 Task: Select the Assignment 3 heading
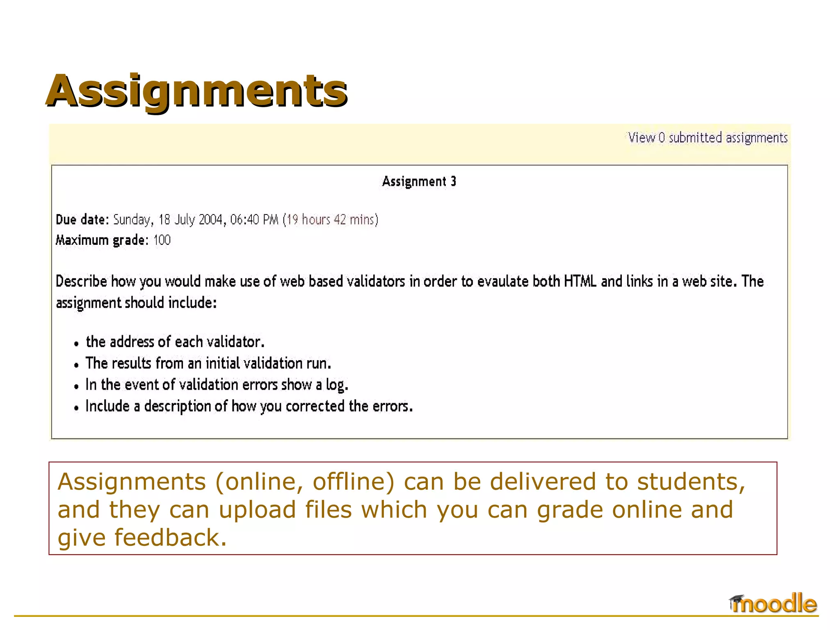point(419,182)
